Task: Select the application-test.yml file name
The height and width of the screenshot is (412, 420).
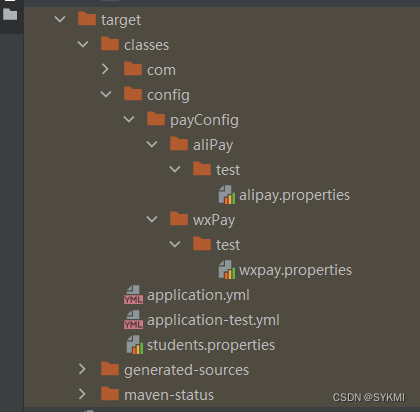Action: point(213,320)
